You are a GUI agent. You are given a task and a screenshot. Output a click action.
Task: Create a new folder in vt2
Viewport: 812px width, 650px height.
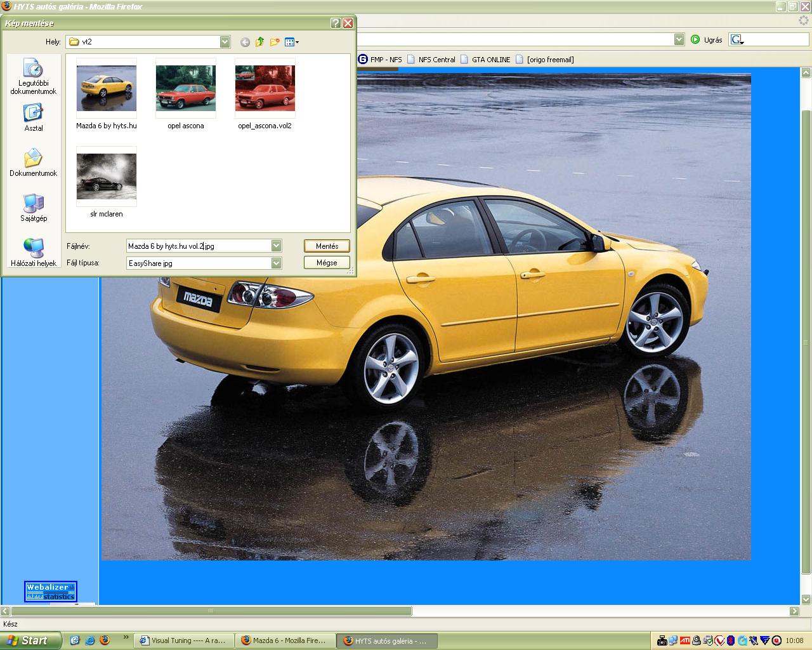point(275,42)
